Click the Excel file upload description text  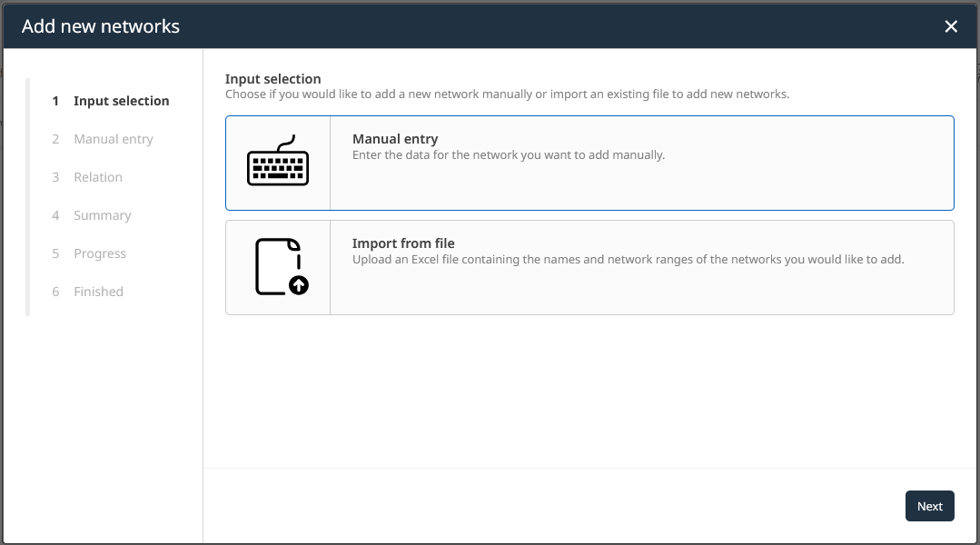628,260
